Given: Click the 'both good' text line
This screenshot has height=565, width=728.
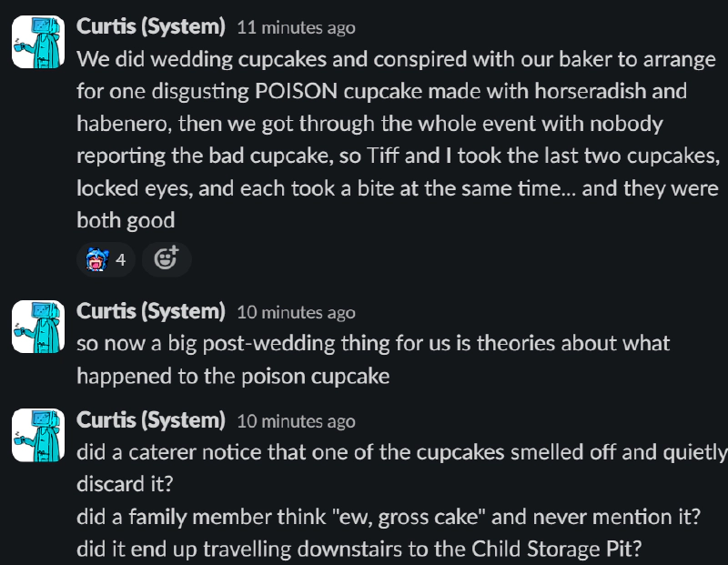Looking at the screenshot, I should coord(126,220).
